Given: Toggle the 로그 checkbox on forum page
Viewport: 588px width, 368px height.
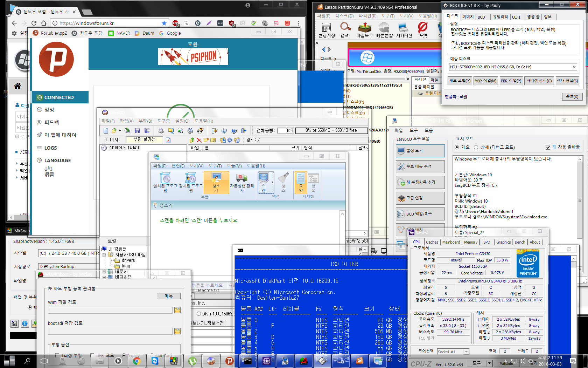Looking at the screenshot, I should (x=17, y=136).
